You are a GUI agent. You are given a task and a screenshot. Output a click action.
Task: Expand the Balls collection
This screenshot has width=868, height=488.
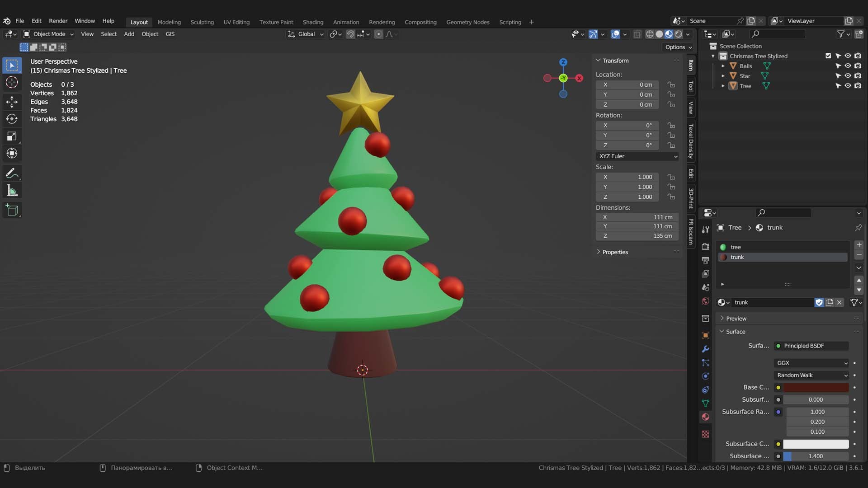[x=723, y=66]
